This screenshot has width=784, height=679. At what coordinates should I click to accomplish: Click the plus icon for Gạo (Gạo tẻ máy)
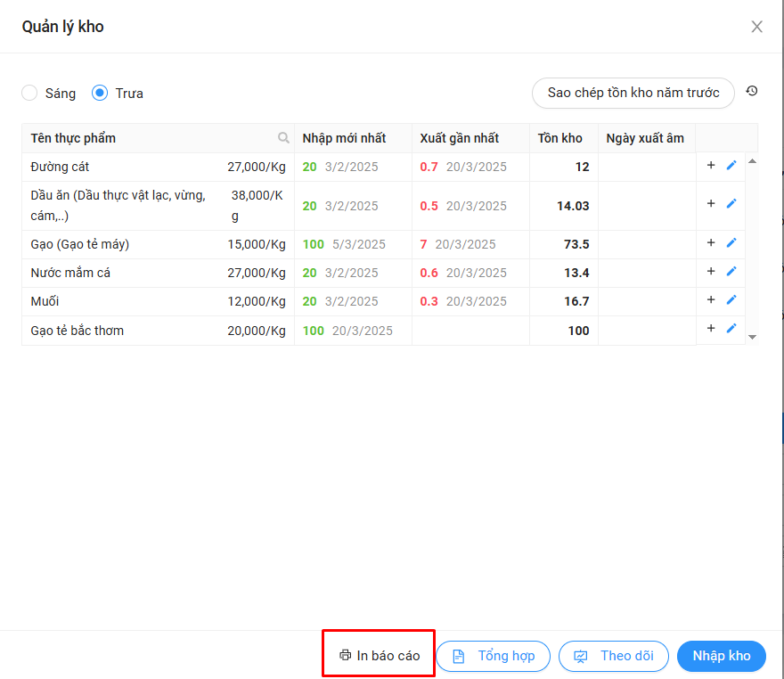[x=711, y=242]
